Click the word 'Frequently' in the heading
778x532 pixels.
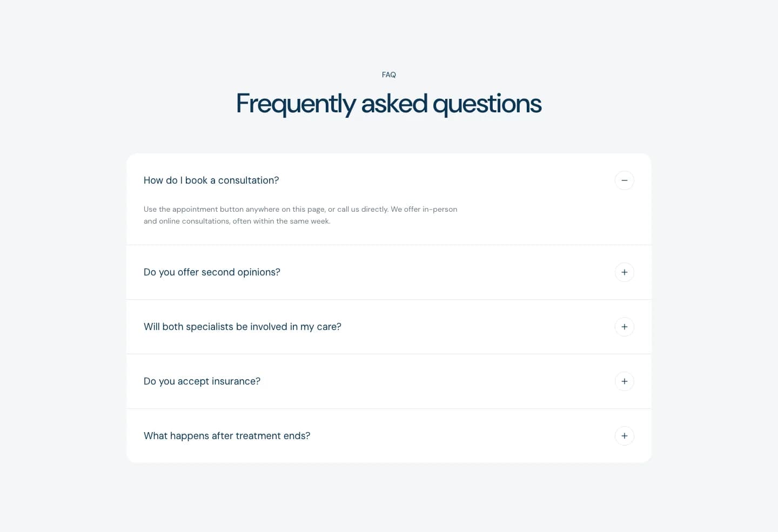296,104
